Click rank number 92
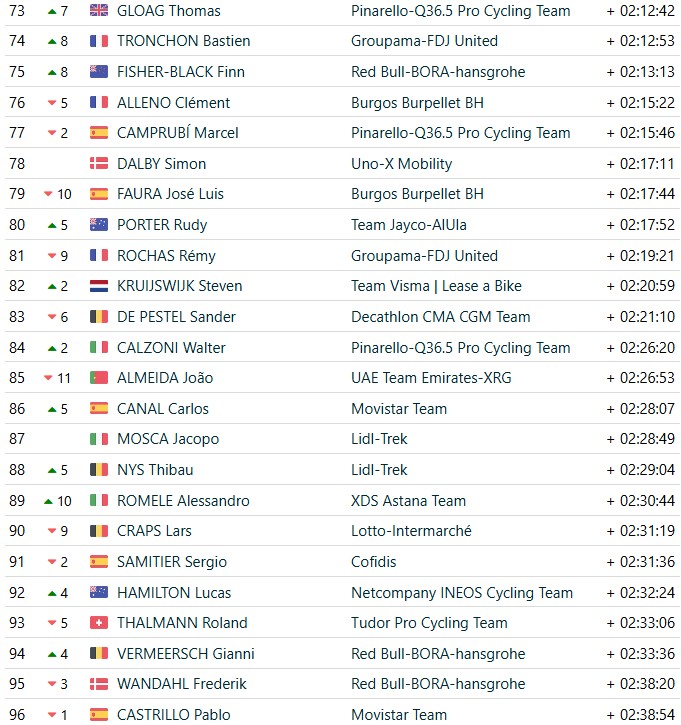The width and height of the screenshot is (681, 725). [x=17, y=592]
